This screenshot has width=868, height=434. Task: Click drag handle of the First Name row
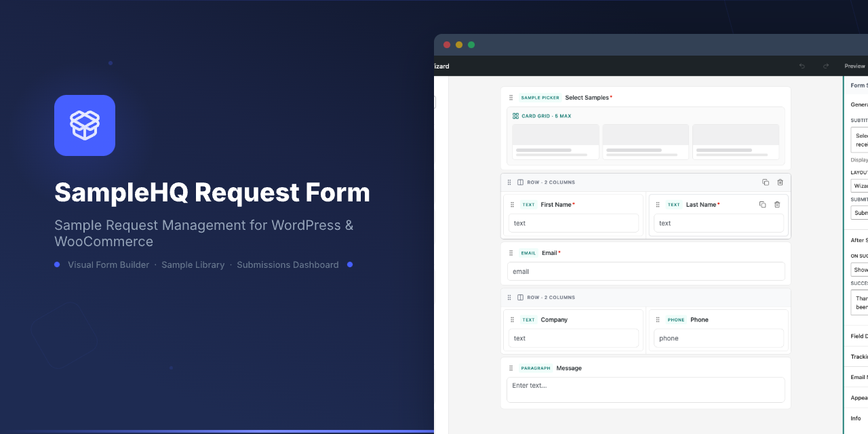point(509,182)
